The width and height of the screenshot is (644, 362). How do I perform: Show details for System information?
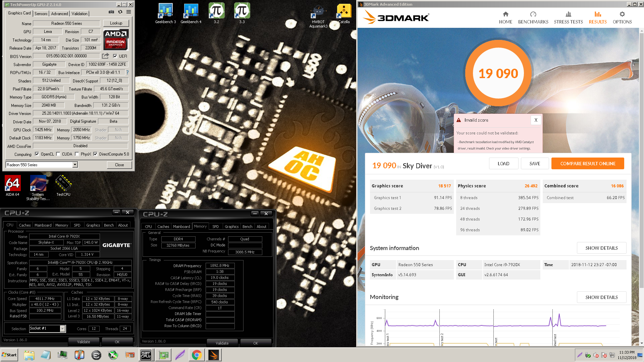pyautogui.click(x=601, y=248)
